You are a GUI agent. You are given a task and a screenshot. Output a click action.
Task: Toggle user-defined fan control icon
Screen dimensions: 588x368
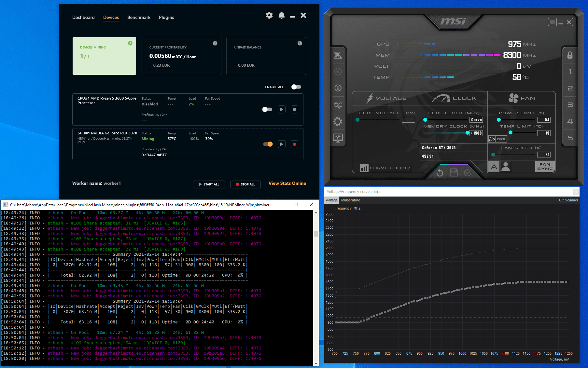point(506,167)
